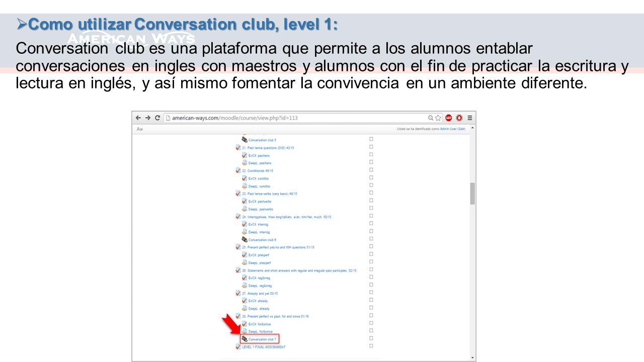
Task: Tick the checkbox for 24. Interrogatives row
Action: (x=371, y=216)
